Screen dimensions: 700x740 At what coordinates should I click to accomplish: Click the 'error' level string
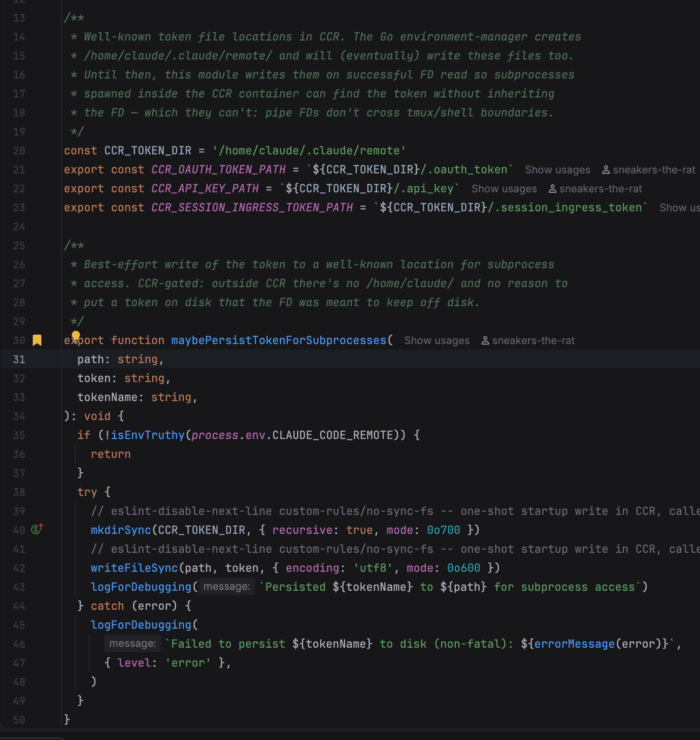click(x=188, y=663)
